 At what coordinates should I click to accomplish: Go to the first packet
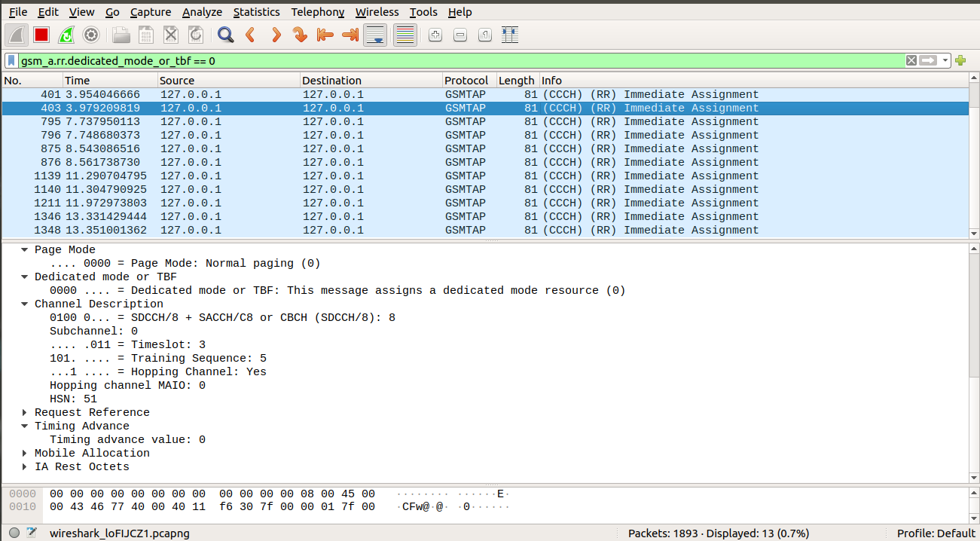pos(325,35)
